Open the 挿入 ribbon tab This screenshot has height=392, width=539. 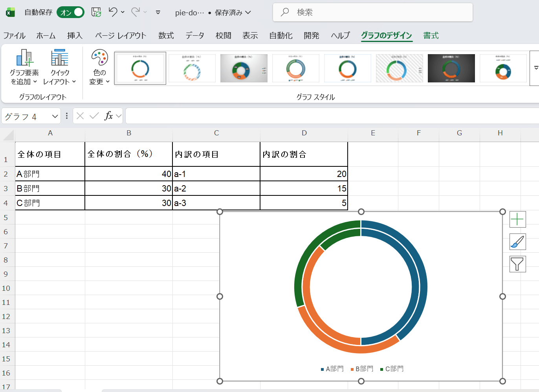(x=75, y=35)
